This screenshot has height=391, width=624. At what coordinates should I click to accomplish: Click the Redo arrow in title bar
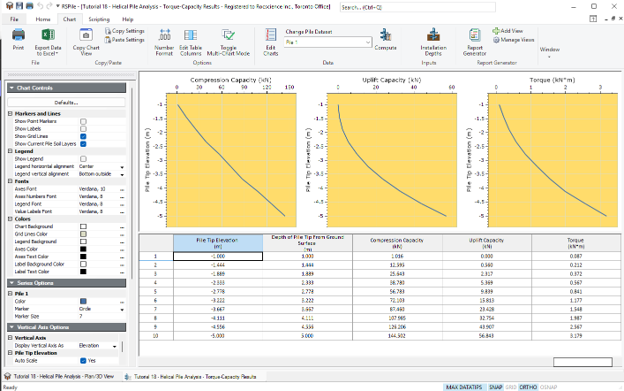(49, 6)
